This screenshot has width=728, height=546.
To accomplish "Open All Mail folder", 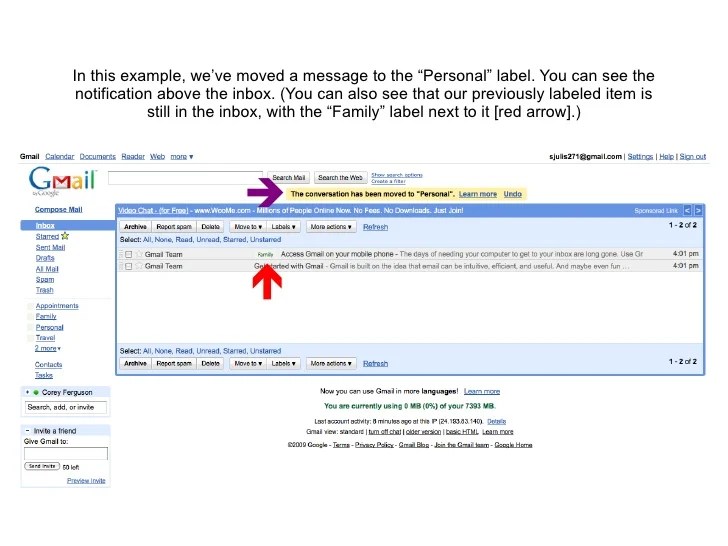I will pos(47,269).
